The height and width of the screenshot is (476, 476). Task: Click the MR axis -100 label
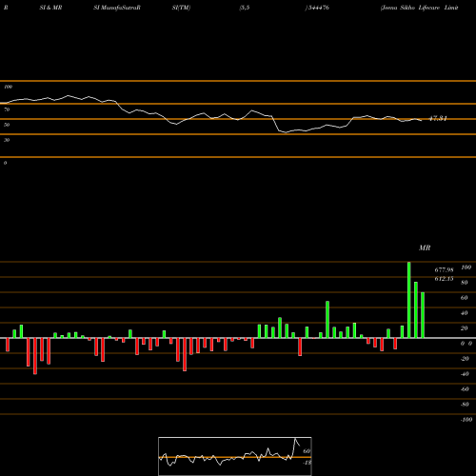(466, 420)
